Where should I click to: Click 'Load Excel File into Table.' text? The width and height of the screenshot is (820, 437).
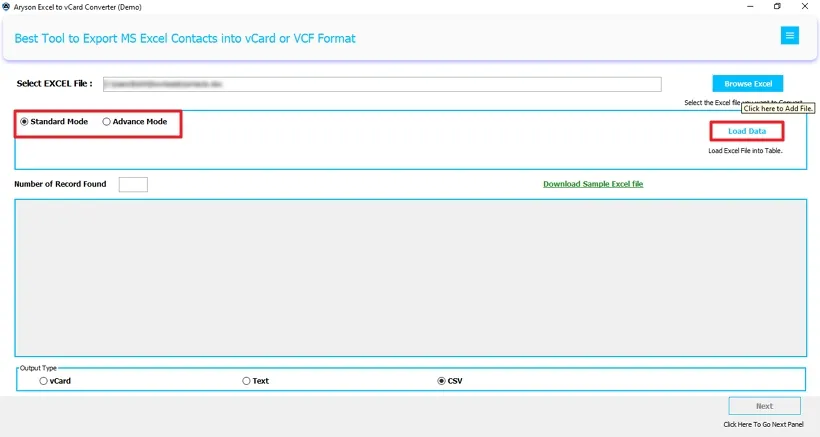click(745, 151)
